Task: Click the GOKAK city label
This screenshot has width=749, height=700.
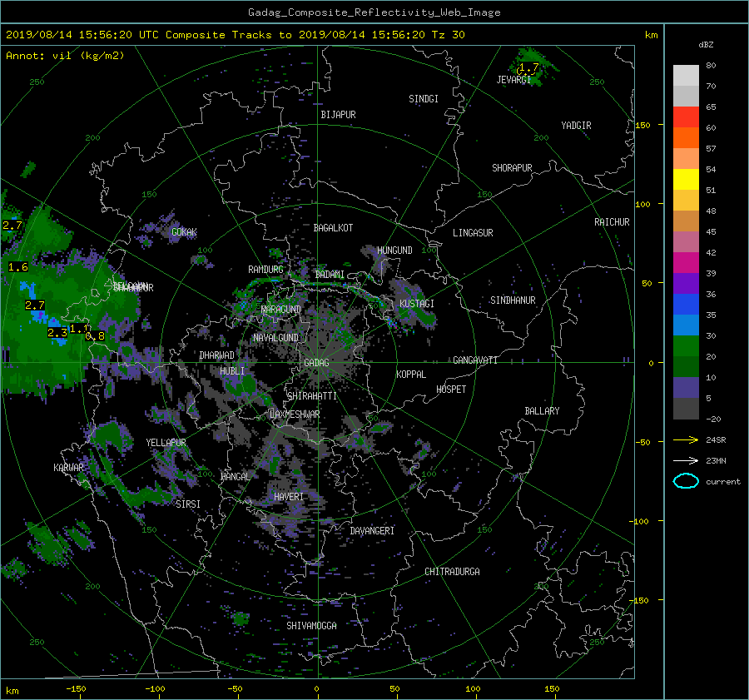Action: pos(184,232)
